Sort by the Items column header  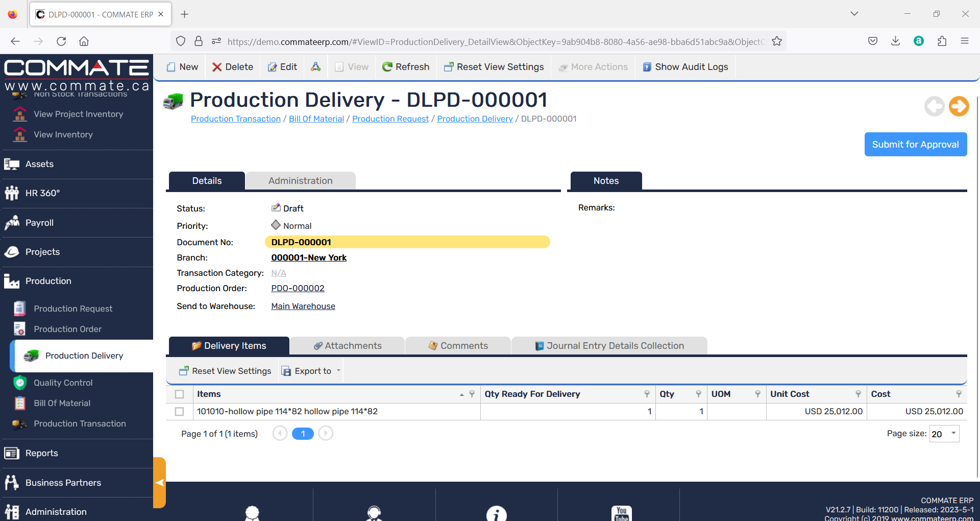point(209,394)
